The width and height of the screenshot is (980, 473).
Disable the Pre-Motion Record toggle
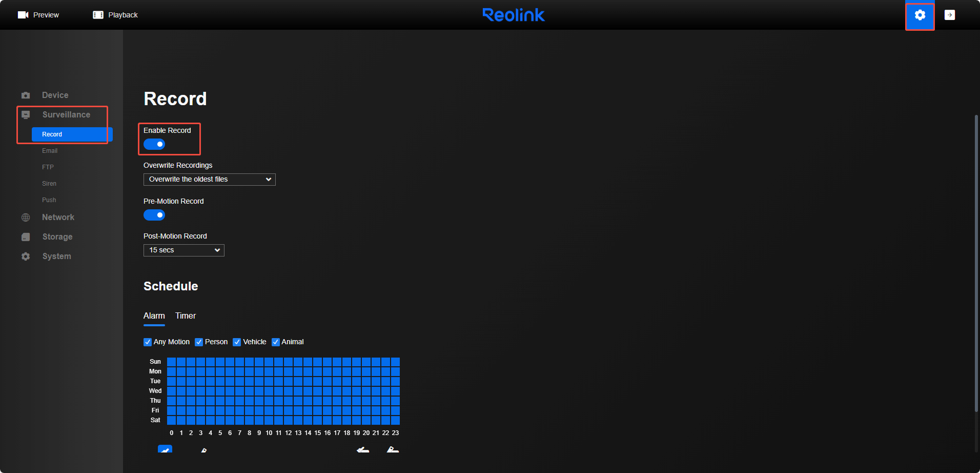[154, 215]
